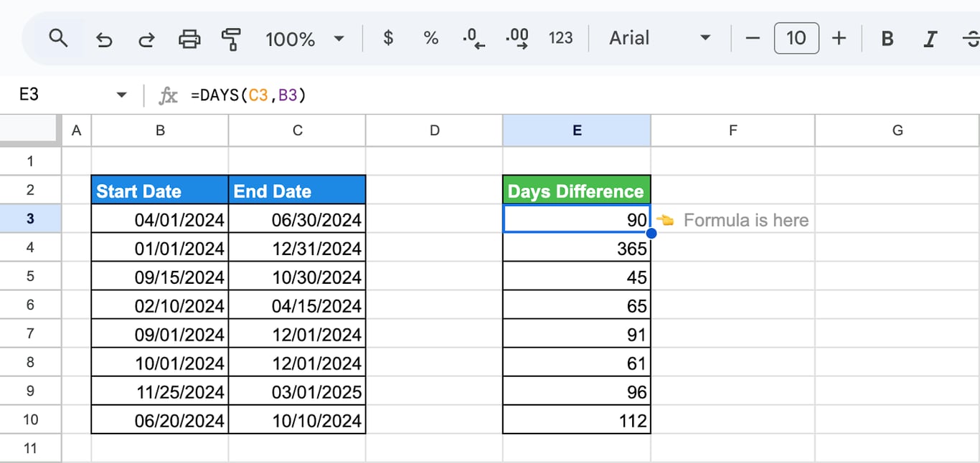This screenshot has width=980, height=463.
Task: Toggle strikethrough formatting
Action: tap(971, 39)
